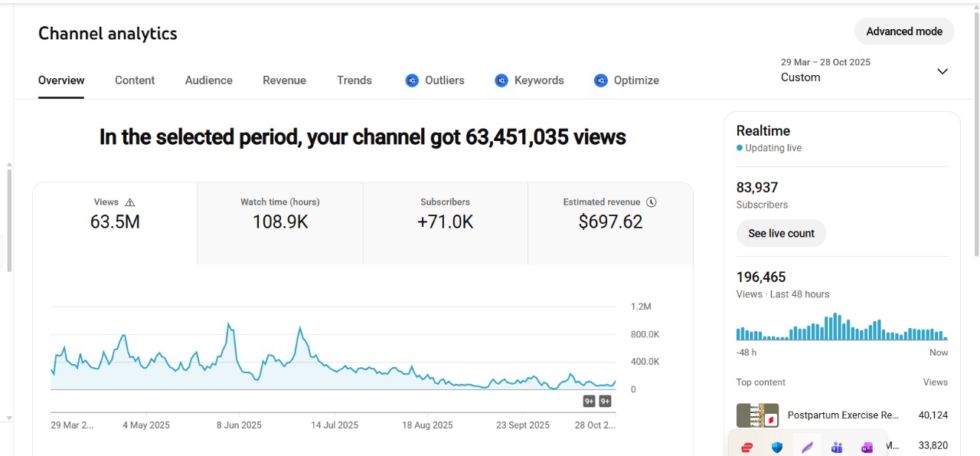Open OneNote tray icon
980x456 pixels.
tap(867, 448)
